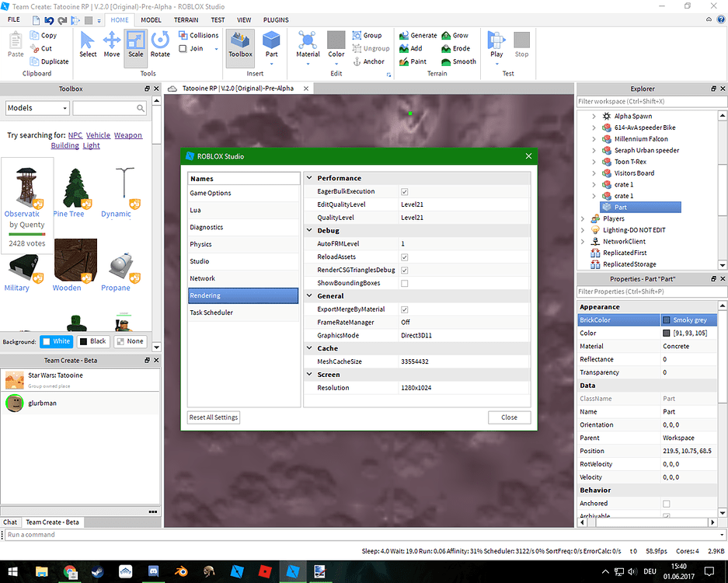The height and width of the screenshot is (583, 728).
Task: Pick the Rotate tool
Action: pyautogui.click(x=160, y=44)
